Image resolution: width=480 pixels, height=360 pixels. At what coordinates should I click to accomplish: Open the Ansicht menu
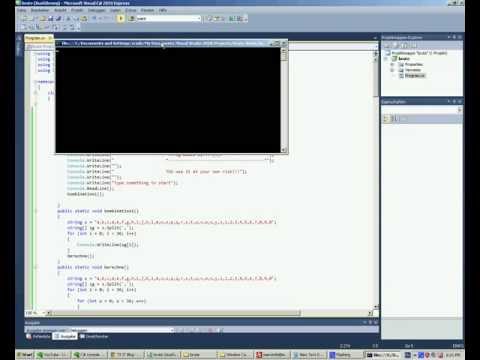tap(60, 10)
